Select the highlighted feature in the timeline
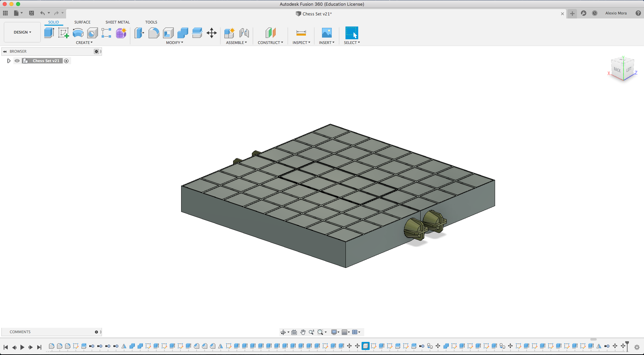Image resolution: width=644 pixels, height=355 pixels. point(366,346)
